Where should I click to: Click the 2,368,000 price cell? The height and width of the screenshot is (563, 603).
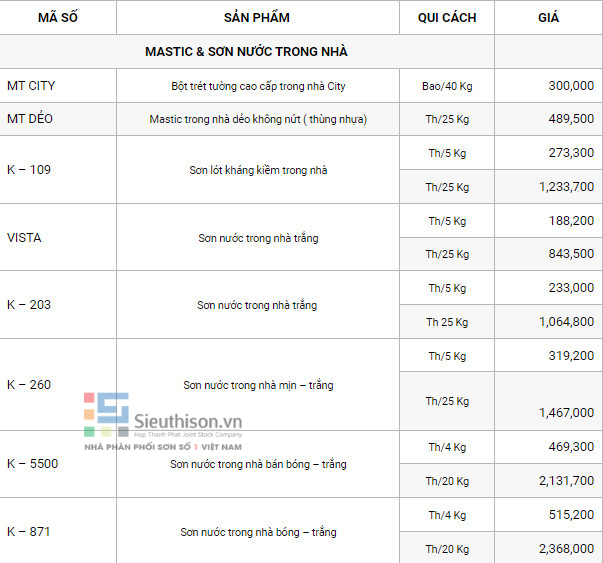coord(548,548)
